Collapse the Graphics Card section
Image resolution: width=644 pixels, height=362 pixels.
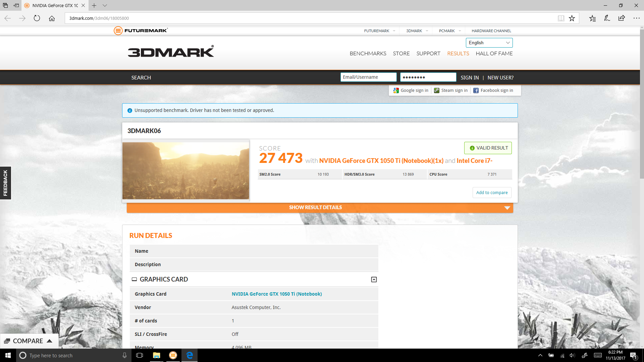pyautogui.click(x=374, y=280)
